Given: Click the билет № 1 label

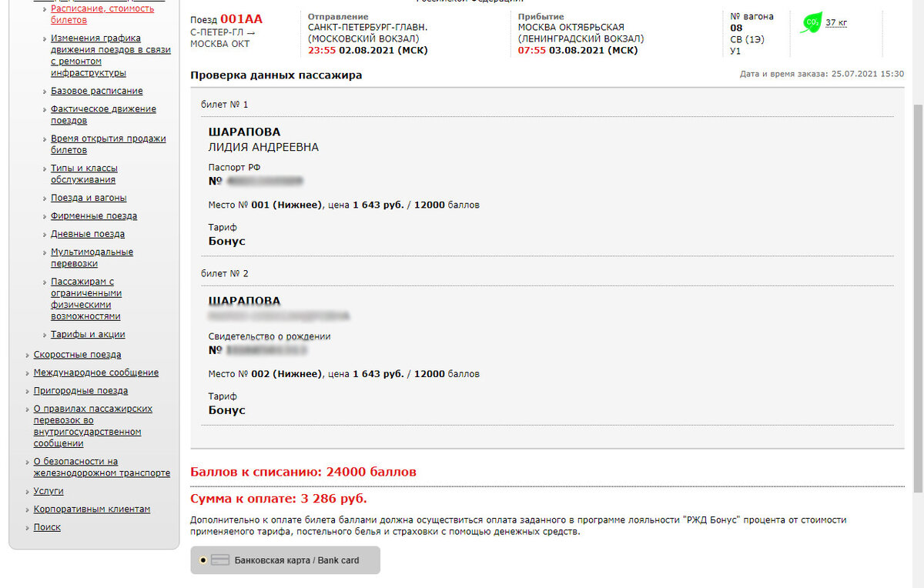Looking at the screenshot, I should pos(225,104).
